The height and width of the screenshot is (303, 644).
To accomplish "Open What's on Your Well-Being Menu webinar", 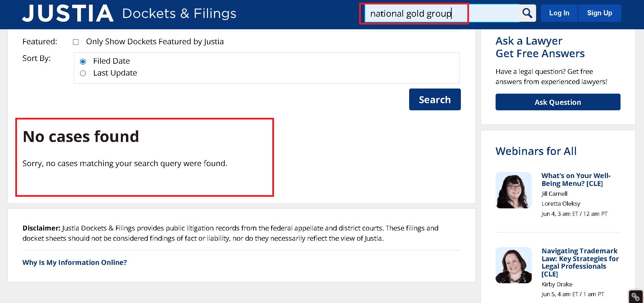I will coord(576,179).
